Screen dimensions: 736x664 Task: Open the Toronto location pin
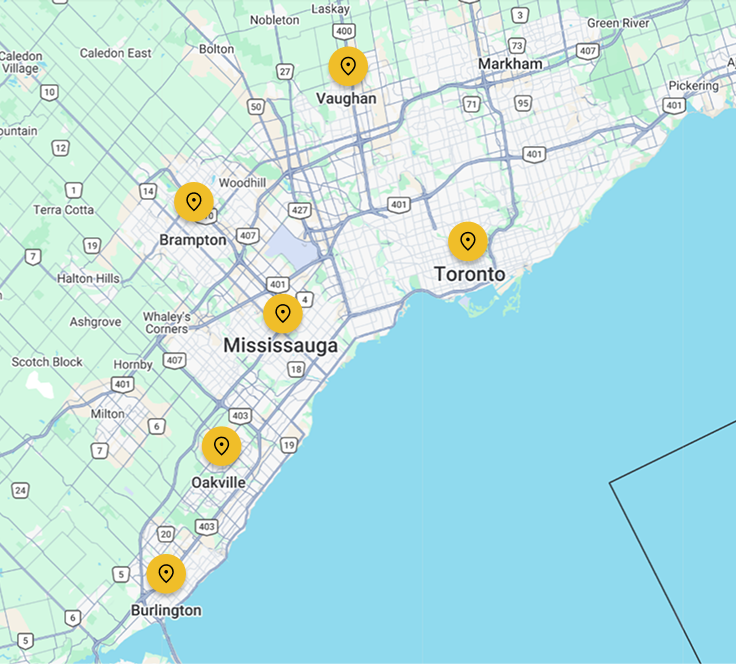pyautogui.click(x=467, y=241)
